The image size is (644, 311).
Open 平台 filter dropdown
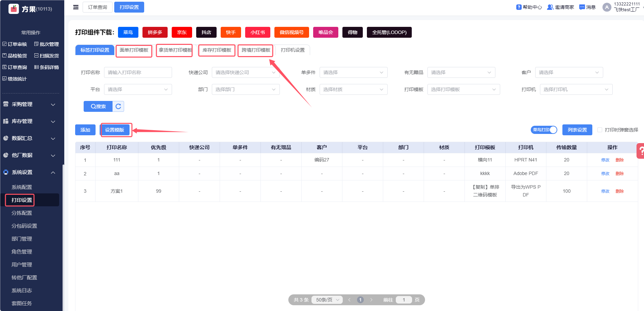(138, 89)
